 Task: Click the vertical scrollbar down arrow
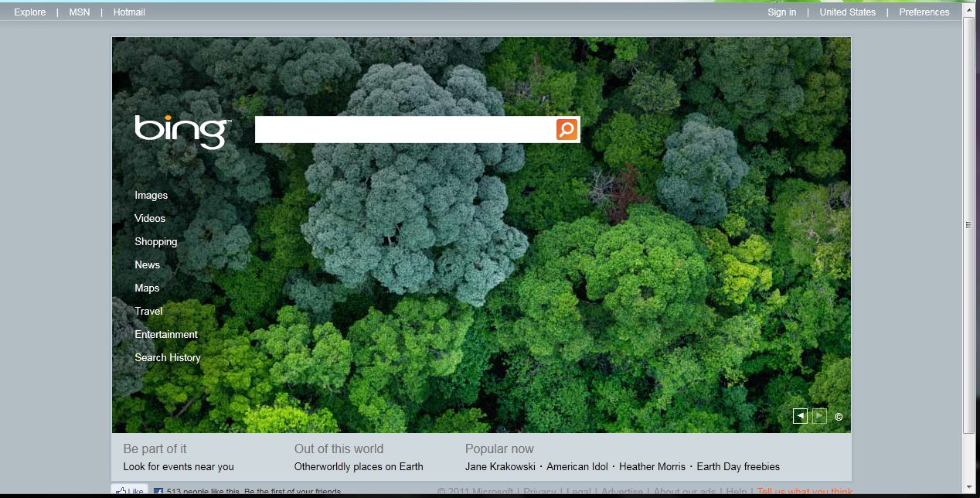coord(969,487)
